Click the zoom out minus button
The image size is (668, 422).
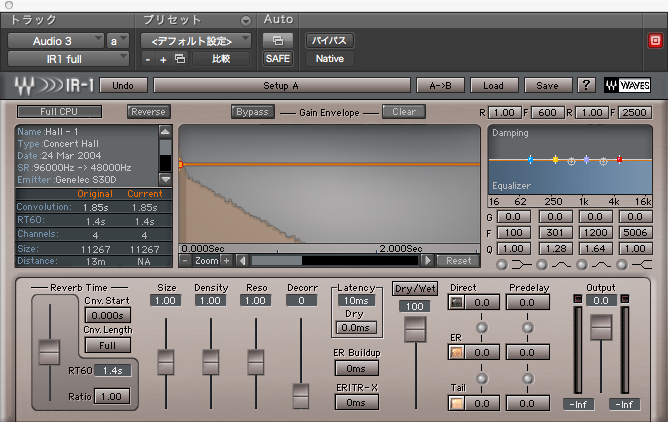tap(185, 261)
